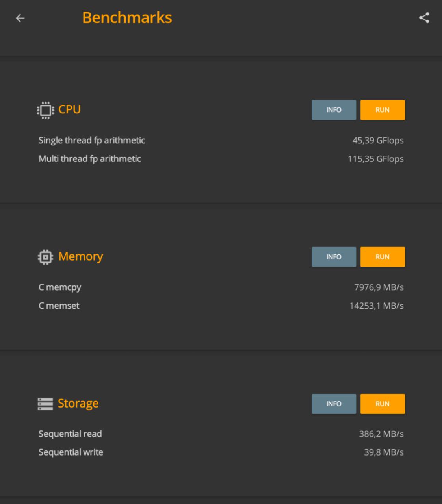This screenshot has width=442, height=504.
Task: Go back using the arrow icon
Action: point(20,18)
